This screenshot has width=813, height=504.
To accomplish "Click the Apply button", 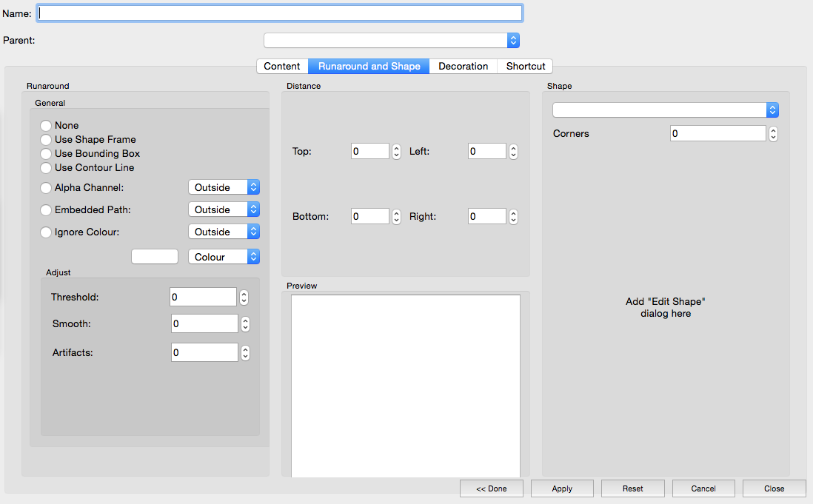I will (x=562, y=488).
